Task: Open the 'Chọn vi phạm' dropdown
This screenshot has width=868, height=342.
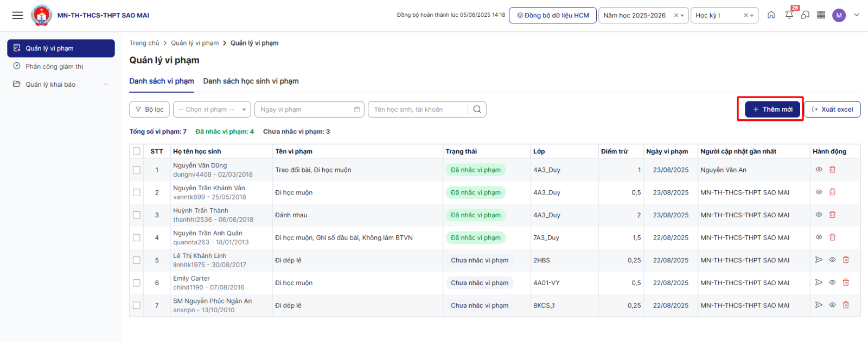Action: [212, 109]
